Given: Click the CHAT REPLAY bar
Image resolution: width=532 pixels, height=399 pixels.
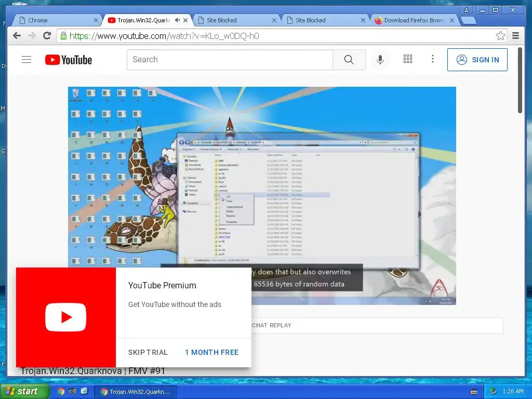Looking at the screenshot, I should [x=271, y=325].
